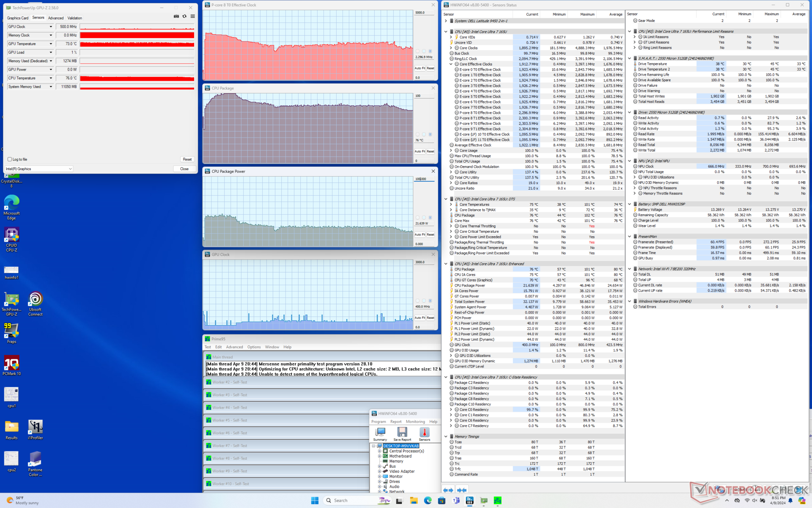This screenshot has height=508, width=812.
Task: Click the expand columns arrows button
Action: click(x=449, y=490)
